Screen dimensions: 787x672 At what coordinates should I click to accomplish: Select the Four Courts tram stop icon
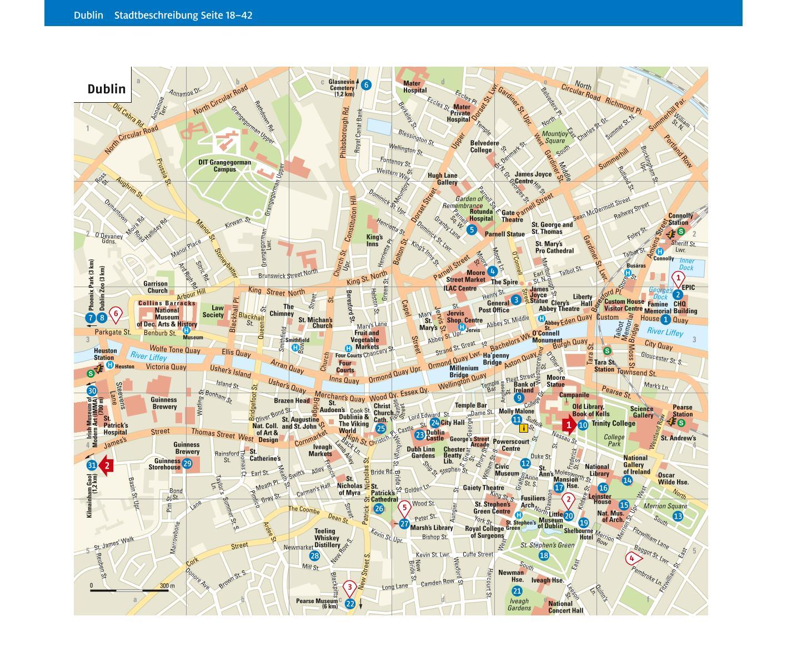[x=348, y=348]
